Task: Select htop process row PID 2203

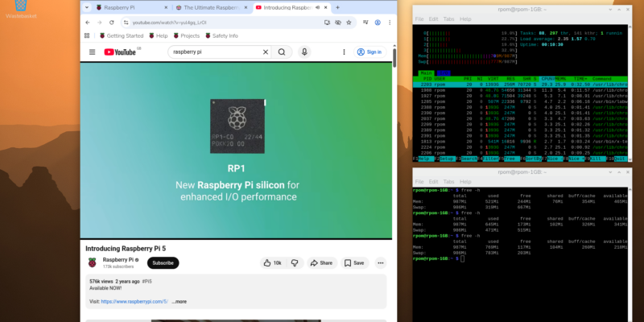Action: pos(520,85)
